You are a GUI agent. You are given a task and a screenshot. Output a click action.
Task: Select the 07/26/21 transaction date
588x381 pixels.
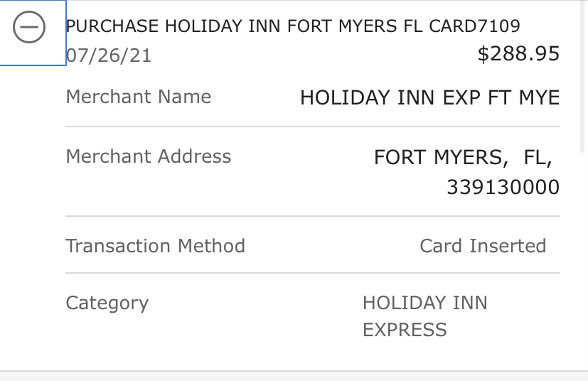coord(108,55)
